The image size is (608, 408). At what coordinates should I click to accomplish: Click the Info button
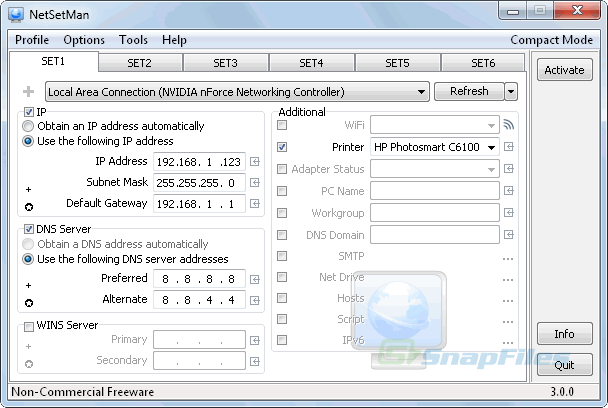coord(565,334)
